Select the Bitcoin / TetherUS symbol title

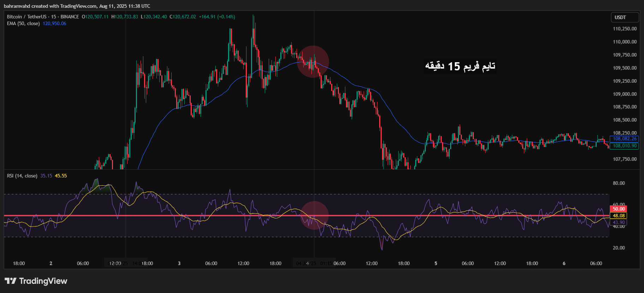[x=27, y=17]
